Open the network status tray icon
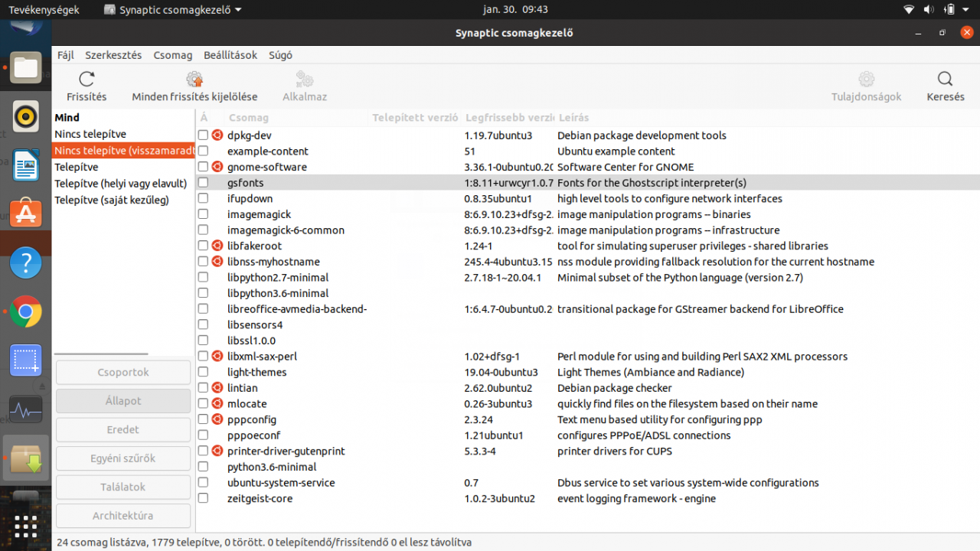This screenshot has height=551, width=980. point(909,10)
